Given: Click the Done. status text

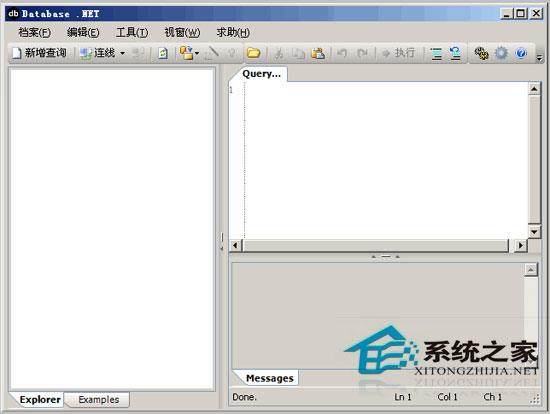Looking at the screenshot, I should (244, 397).
